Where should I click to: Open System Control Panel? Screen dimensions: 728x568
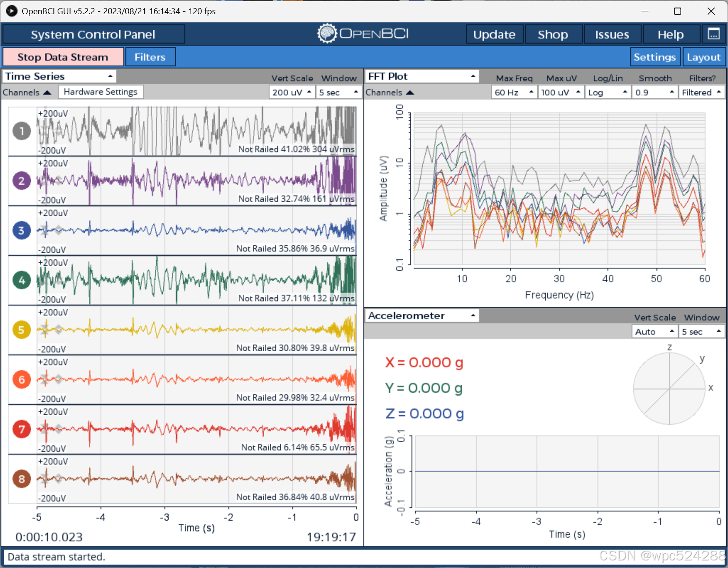[93, 34]
